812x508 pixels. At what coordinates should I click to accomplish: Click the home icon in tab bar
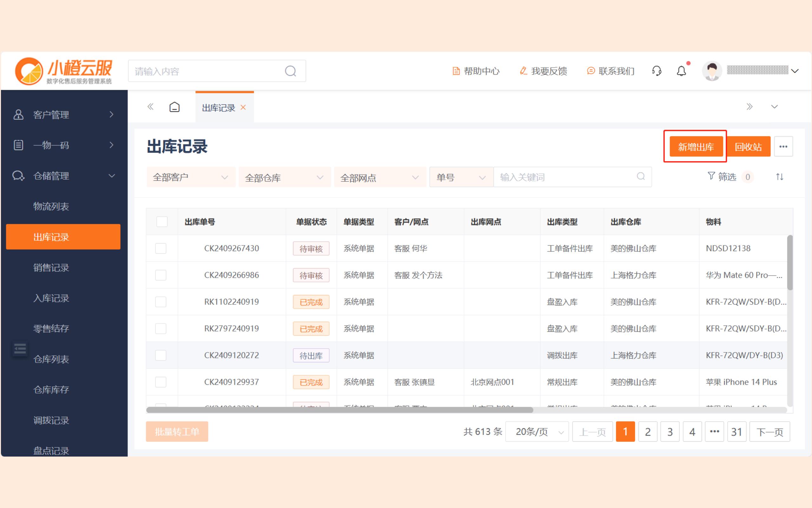click(x=174, y=107)
